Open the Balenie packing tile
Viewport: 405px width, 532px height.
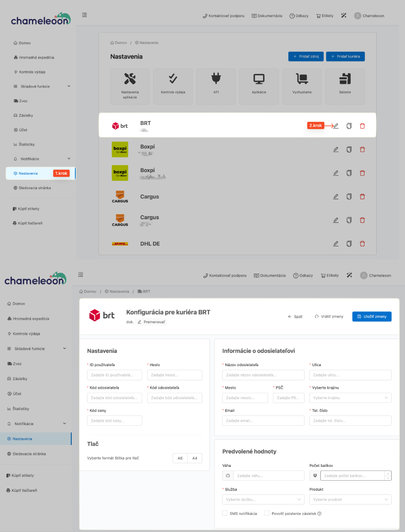(x=345, y=86)
